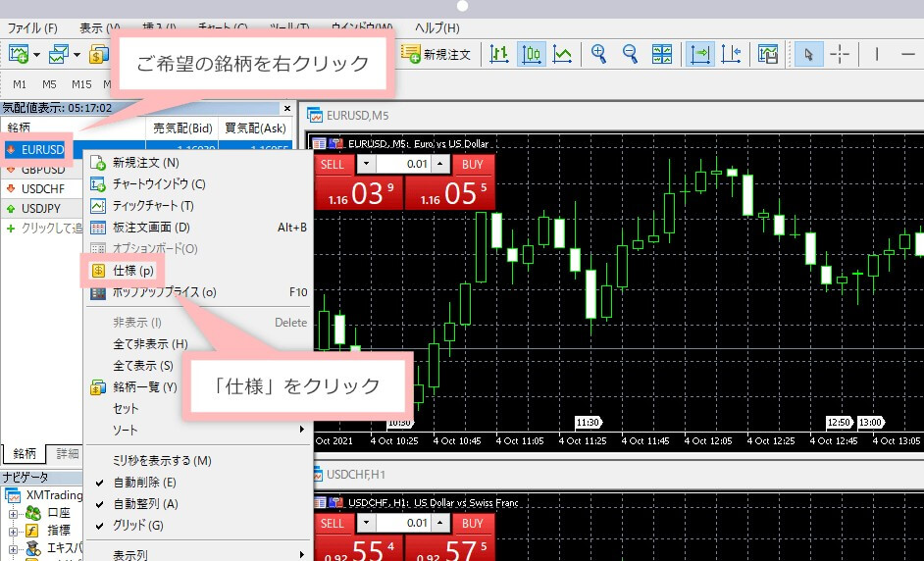Click the 板注文画面 icon in context menu

98,228
